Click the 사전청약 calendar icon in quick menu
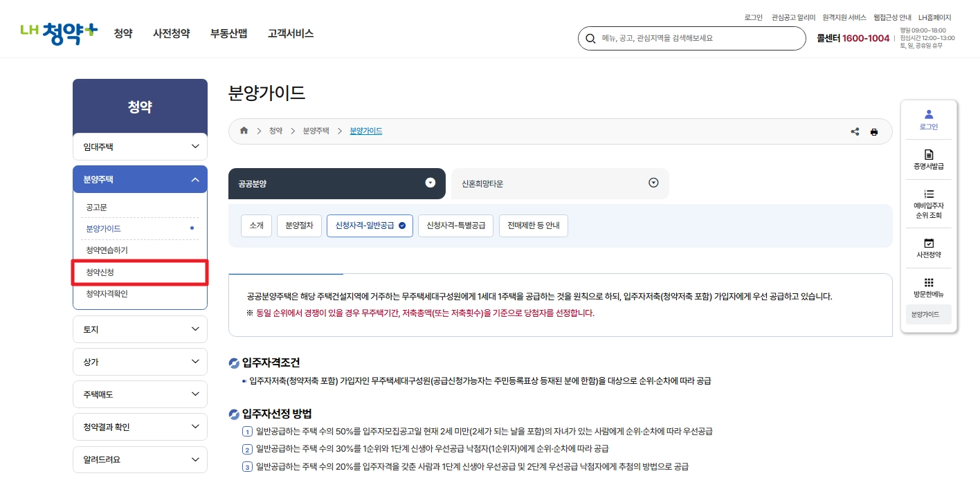The width and height of the screenshot is (980, 496). coord(928,247)
